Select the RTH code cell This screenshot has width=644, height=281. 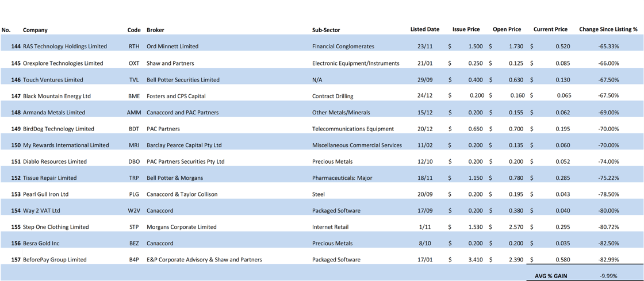click(134, 47)
